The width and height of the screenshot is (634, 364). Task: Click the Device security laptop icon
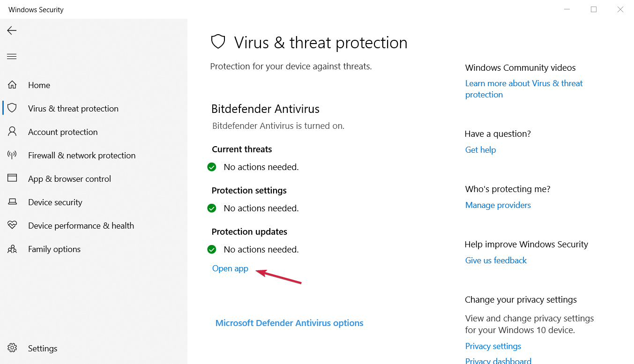(x=12, y=202)
